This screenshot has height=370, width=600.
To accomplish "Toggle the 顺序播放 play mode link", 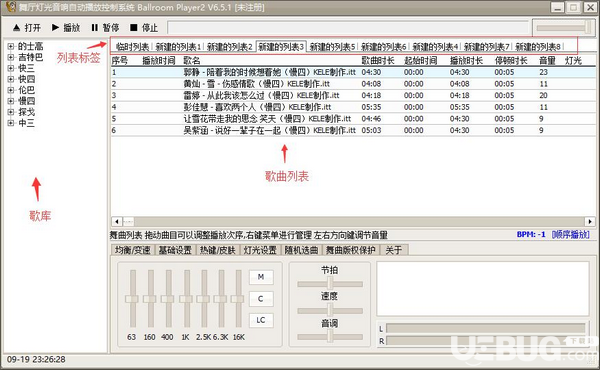I will click(x=571, y=234).
